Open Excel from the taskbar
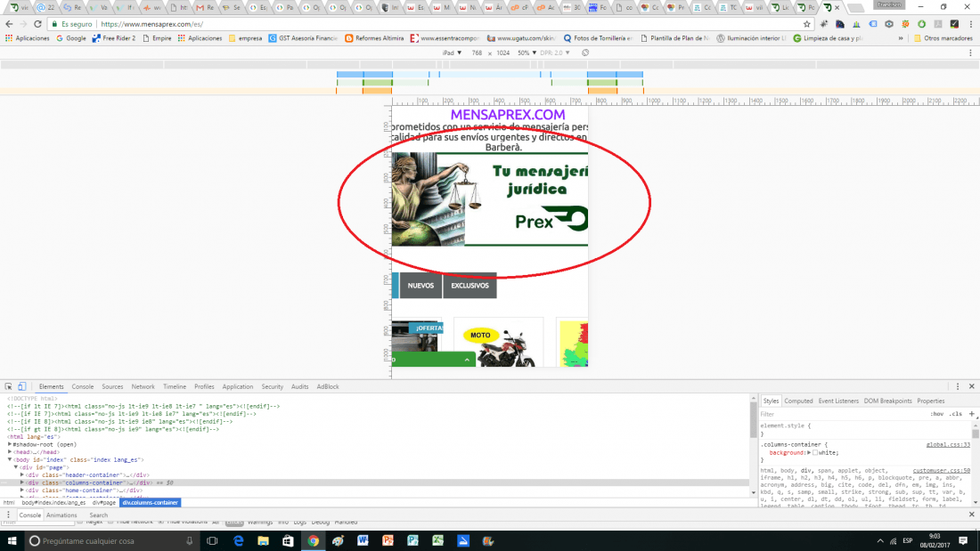The width and height of the screenshot is (980, 551). coord(438,541)
